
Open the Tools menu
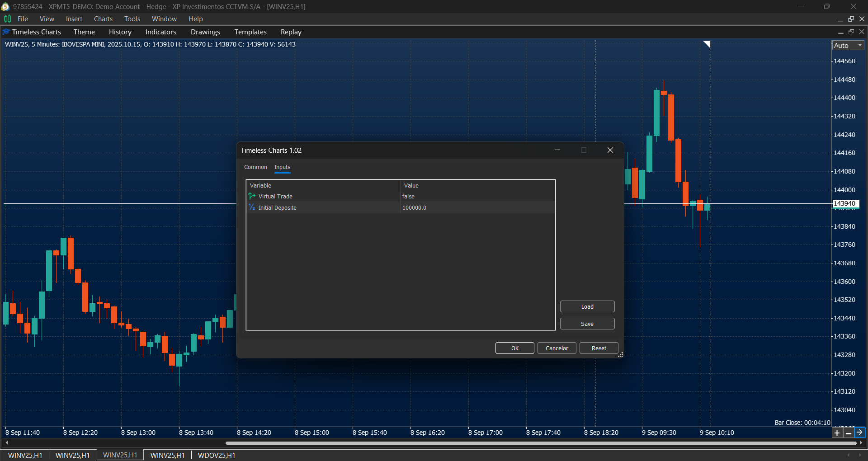click(x=132, y=19)
